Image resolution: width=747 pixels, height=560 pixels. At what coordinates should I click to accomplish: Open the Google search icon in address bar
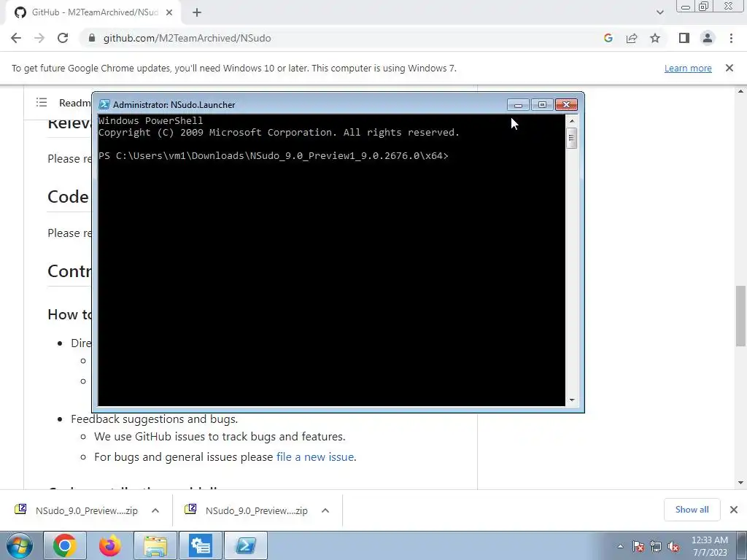pyautogui.click(x=608, y=38)
